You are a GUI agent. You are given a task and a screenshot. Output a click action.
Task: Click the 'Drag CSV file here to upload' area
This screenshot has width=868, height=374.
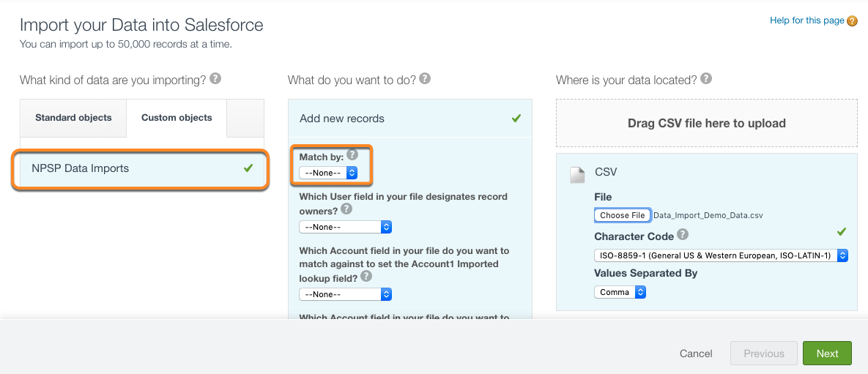coord(706,123)
